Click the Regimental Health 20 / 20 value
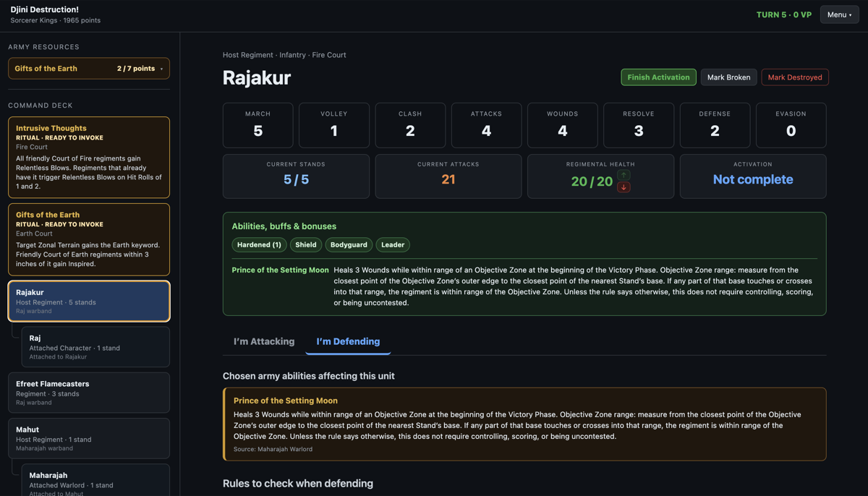The image size is (868, 496). pyautogui.click(x=592, y=181)
